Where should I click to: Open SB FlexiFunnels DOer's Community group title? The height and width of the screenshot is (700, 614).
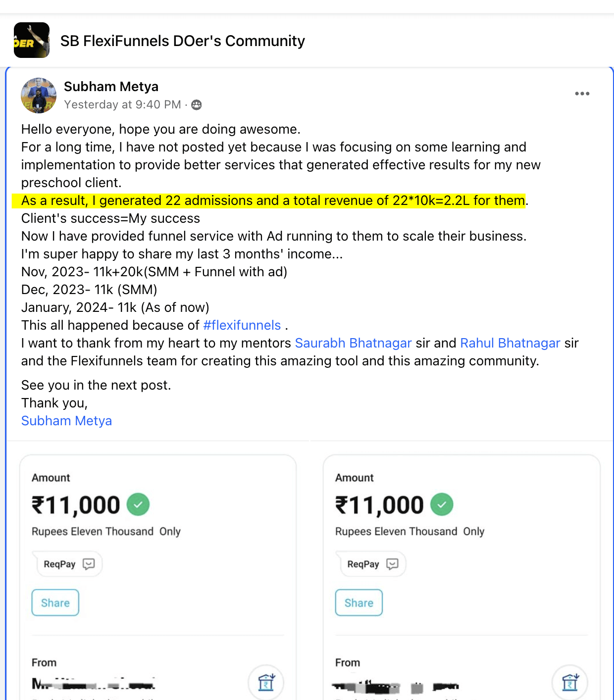[182, 41]
